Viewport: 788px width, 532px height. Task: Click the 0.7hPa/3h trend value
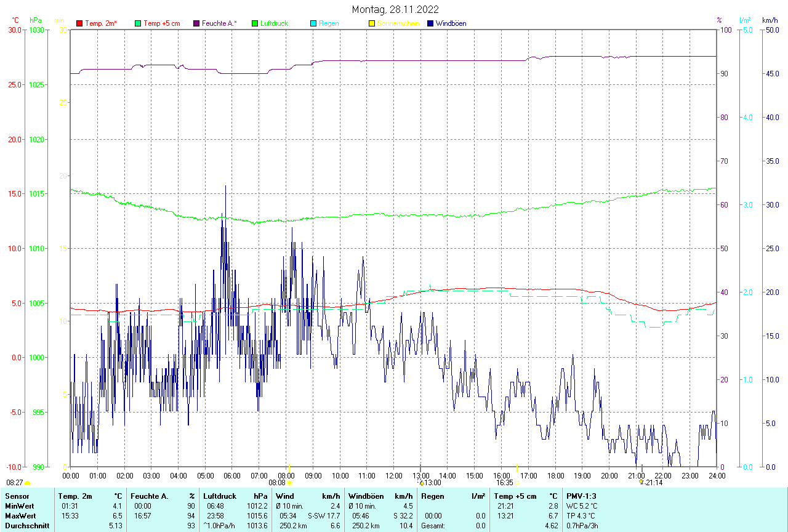(x=583, y=526)
